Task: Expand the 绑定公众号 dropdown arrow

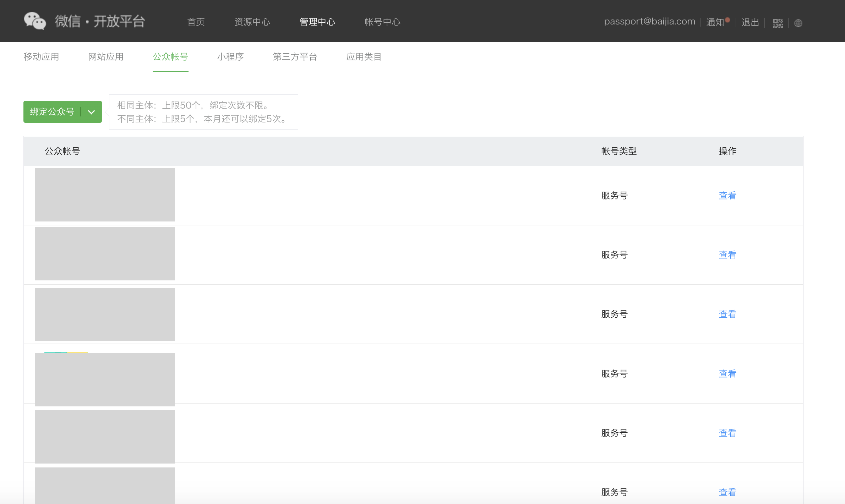Action: pyautogui.click(x=92, y=112)
